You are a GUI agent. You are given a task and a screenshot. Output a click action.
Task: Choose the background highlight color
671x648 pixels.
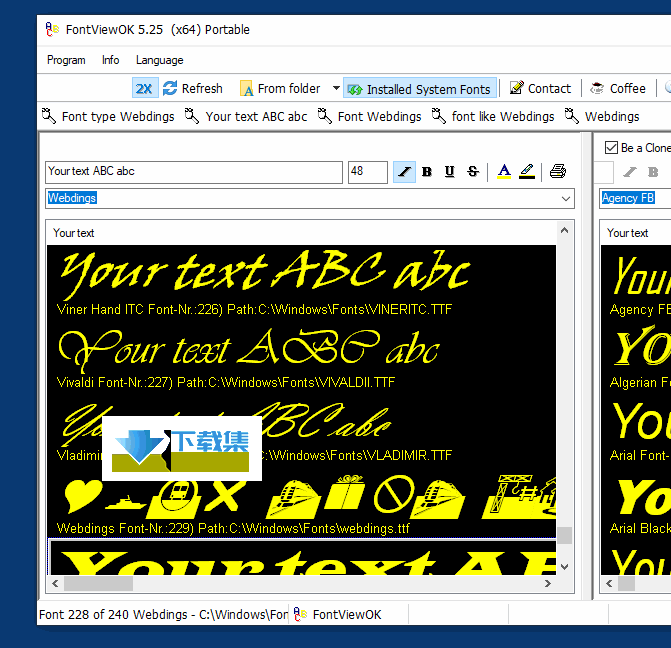(527, 172)
